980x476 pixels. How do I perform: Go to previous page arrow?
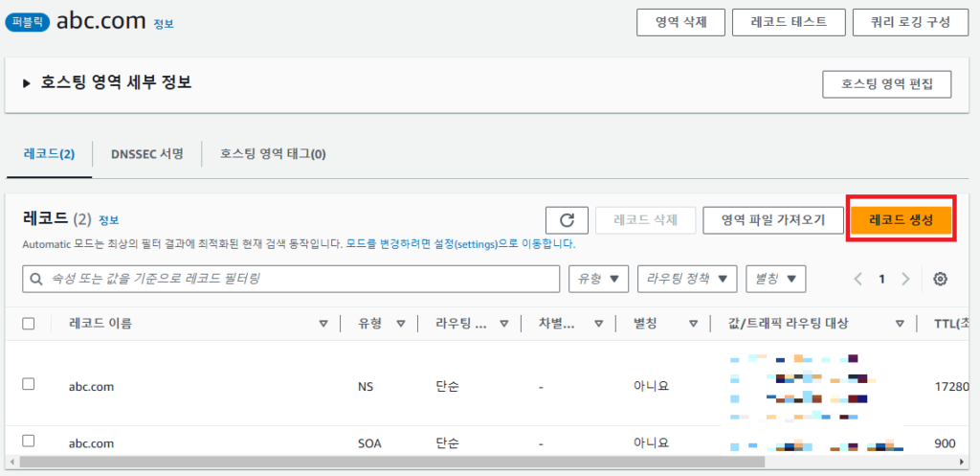point(857,279)
